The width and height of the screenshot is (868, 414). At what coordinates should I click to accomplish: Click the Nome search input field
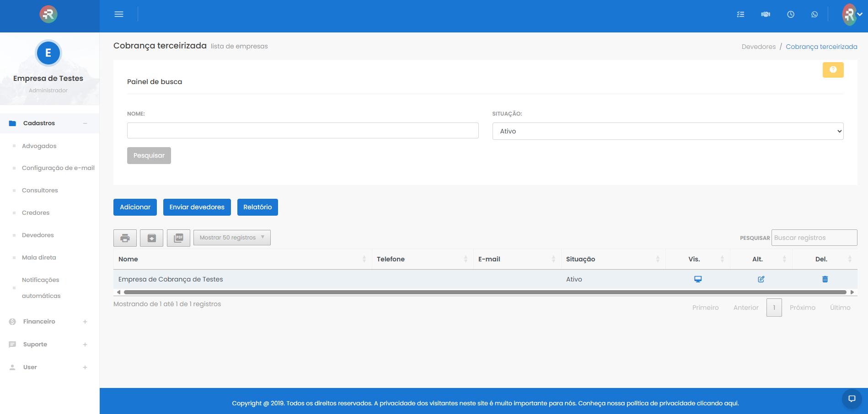[303, 131]
